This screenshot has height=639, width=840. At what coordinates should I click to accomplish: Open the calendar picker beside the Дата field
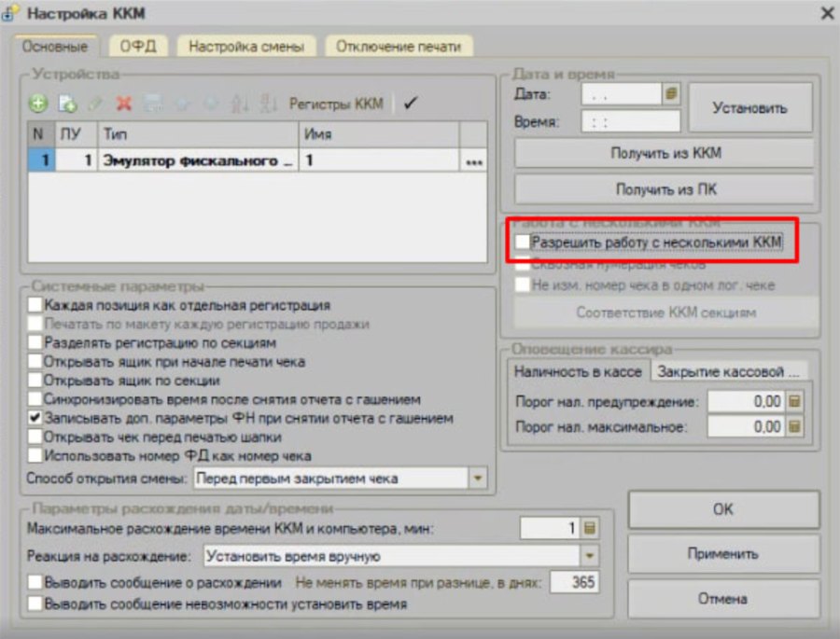pyautogui.click(x=671, y=93)
